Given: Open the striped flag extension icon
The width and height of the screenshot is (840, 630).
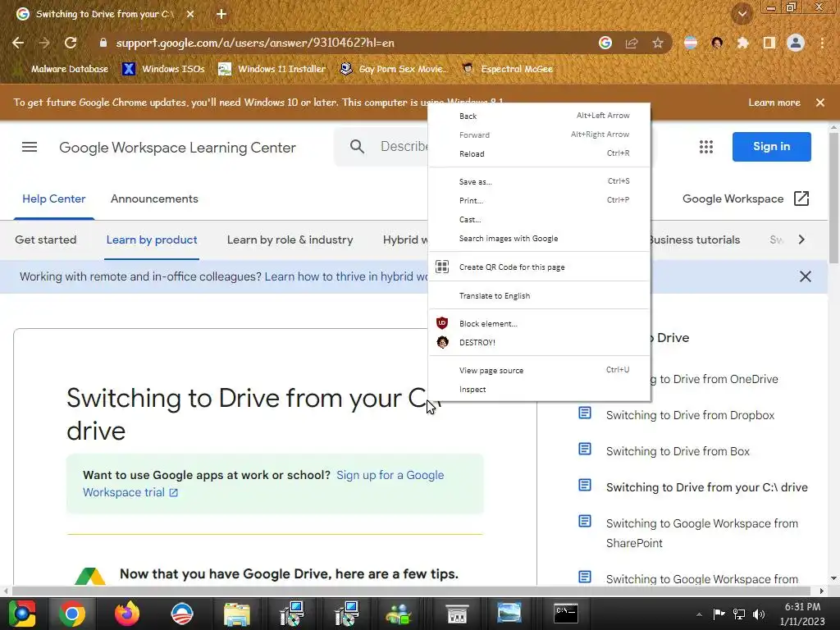Looking at the screenshot, I should click(x=691, y=43).
